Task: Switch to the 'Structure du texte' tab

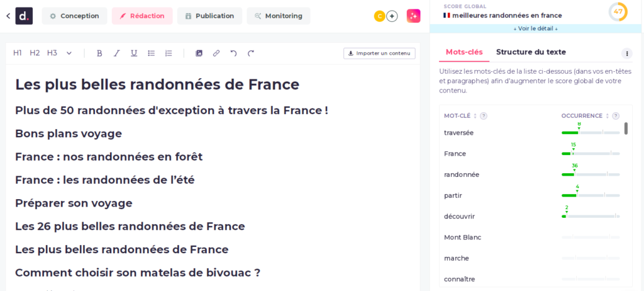Action: [531, 52]
